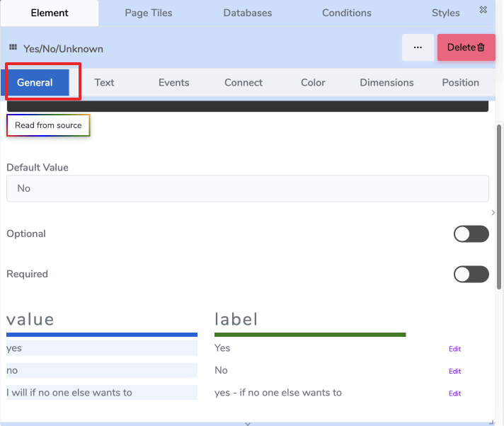Delete the Yes/No/Unknown element
The image size is (504, 426).
(x=466, y=47)
